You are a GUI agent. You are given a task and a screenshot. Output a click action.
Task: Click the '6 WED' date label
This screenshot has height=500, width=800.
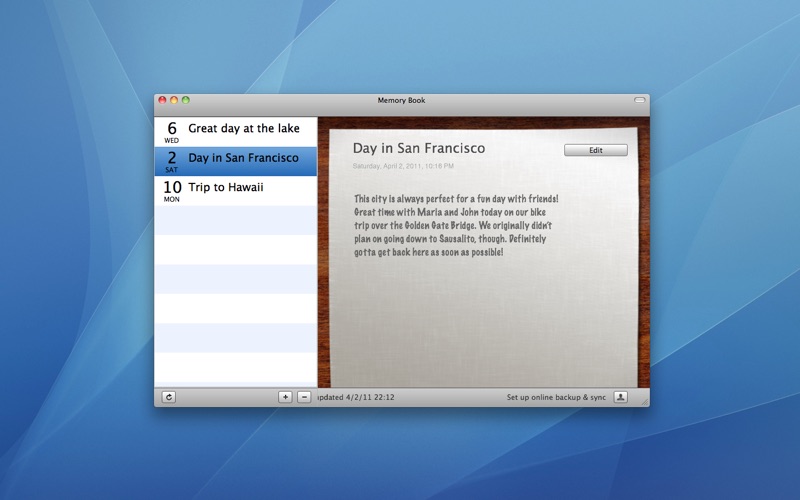coord(172,132)
